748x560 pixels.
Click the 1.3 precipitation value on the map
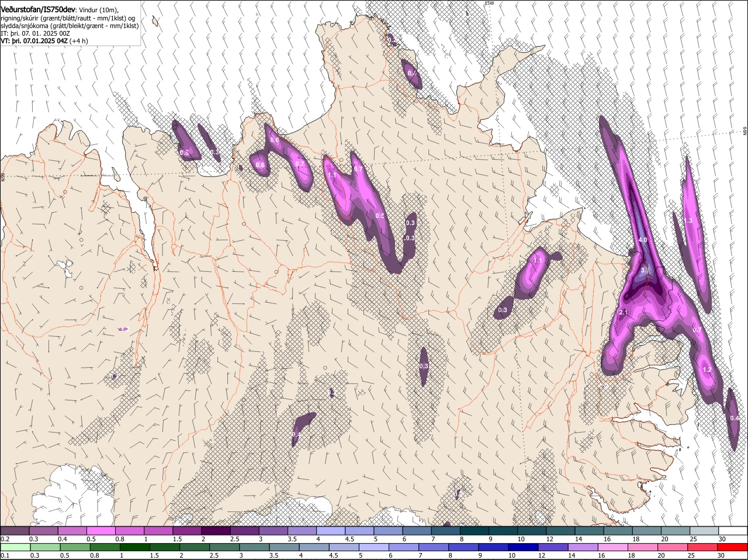tap(688, 220)
